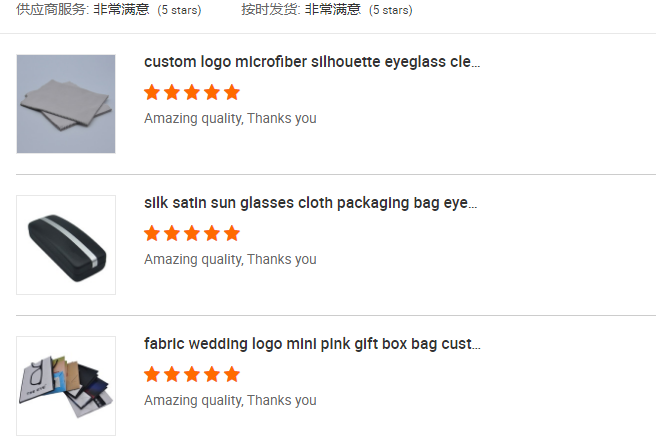The image size is (656, 445).
Task: Click the third star of the microfiber eyeglass rating
Action: (192, 92)
